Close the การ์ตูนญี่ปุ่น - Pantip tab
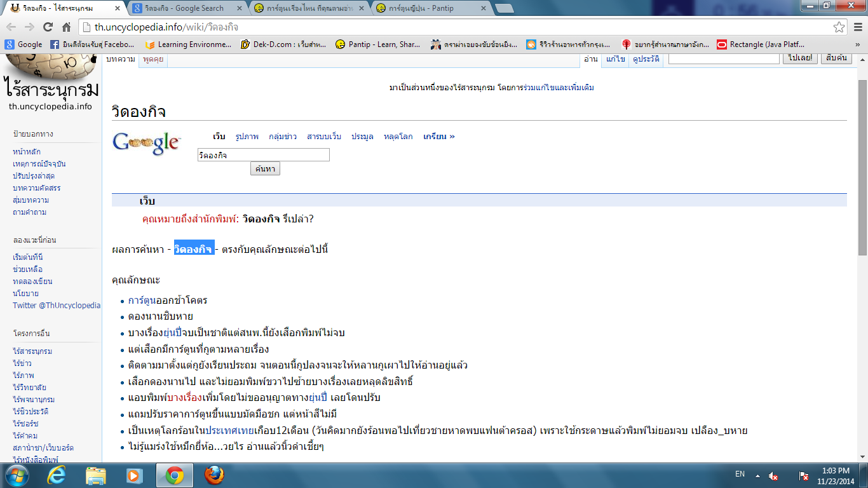The height and width of the screenshot is (488, 868). pyautogui.click(x=484, y=8)
